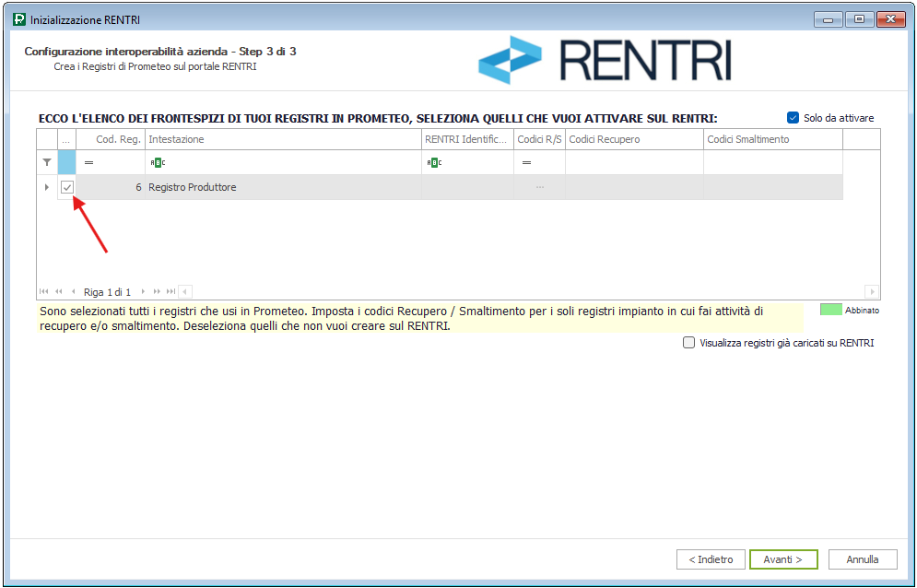The image size is (917, 588).
Task: Click the Avanti button
Action: click(783, 559)
